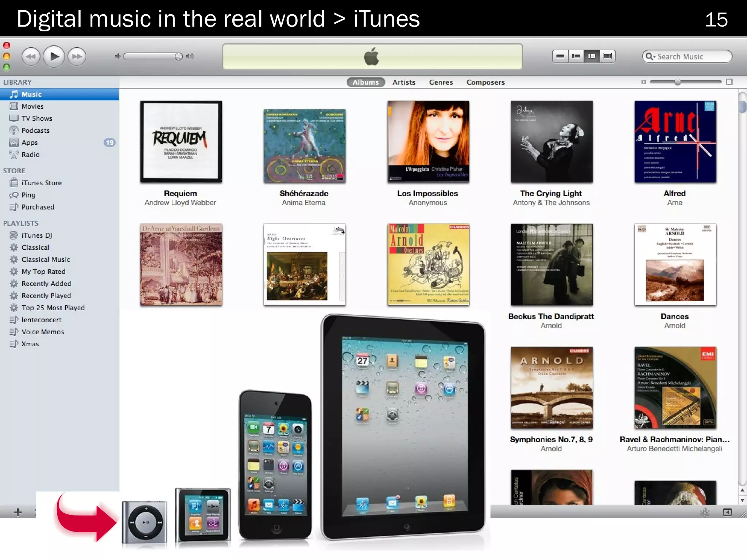Switch to album list view
Viewport: 747px width, 560px height.
tap(576, 56)
